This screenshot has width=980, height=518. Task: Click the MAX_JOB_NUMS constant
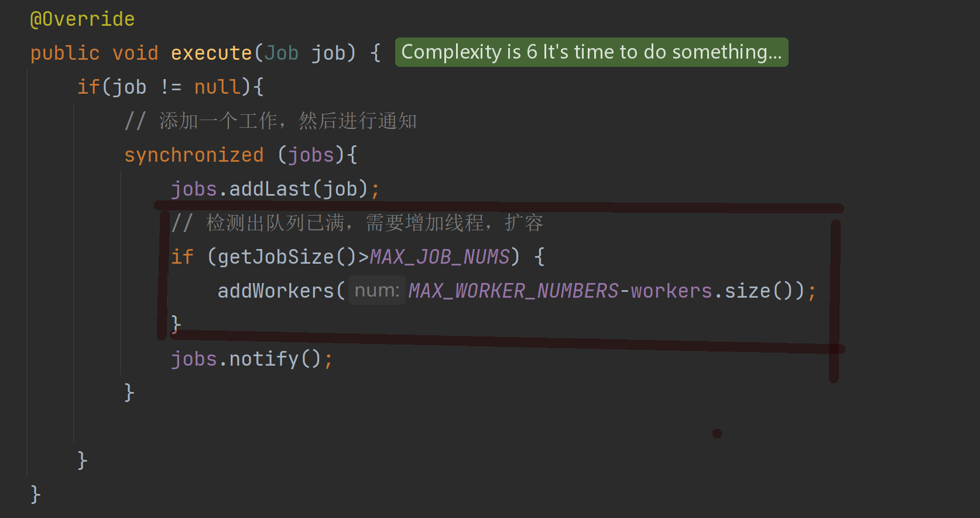coord(440,257)
